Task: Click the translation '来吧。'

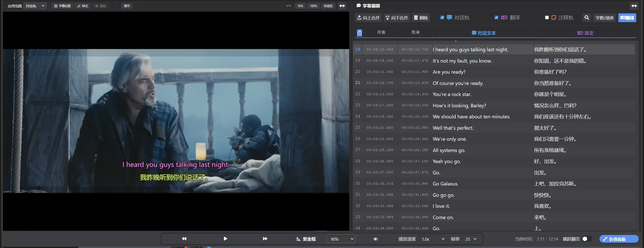Action: click(540, 217)
